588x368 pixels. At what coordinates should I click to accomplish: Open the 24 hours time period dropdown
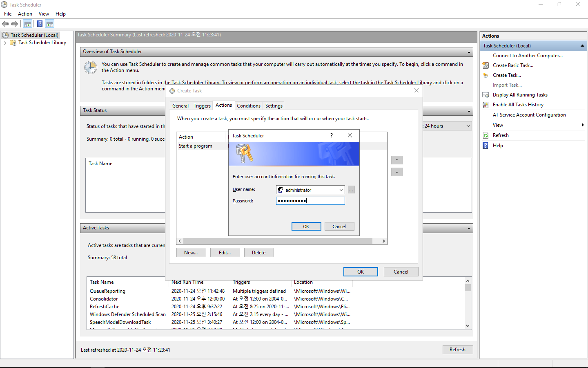click(468, 126)
